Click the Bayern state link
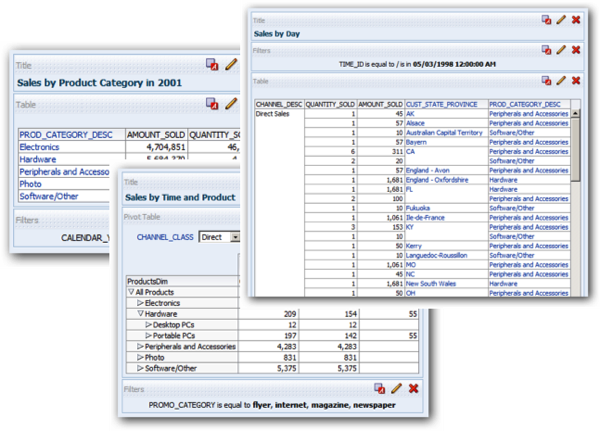 point(416,142)
